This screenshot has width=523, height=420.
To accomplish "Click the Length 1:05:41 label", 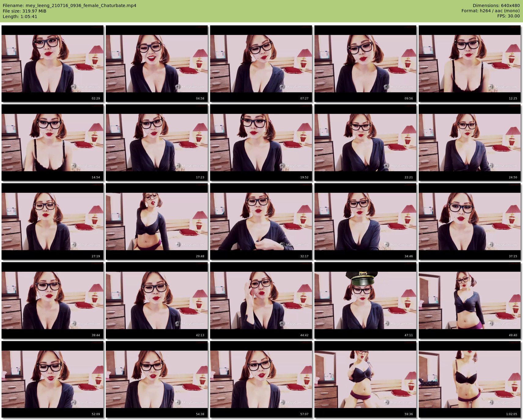I will click(20, 17).
